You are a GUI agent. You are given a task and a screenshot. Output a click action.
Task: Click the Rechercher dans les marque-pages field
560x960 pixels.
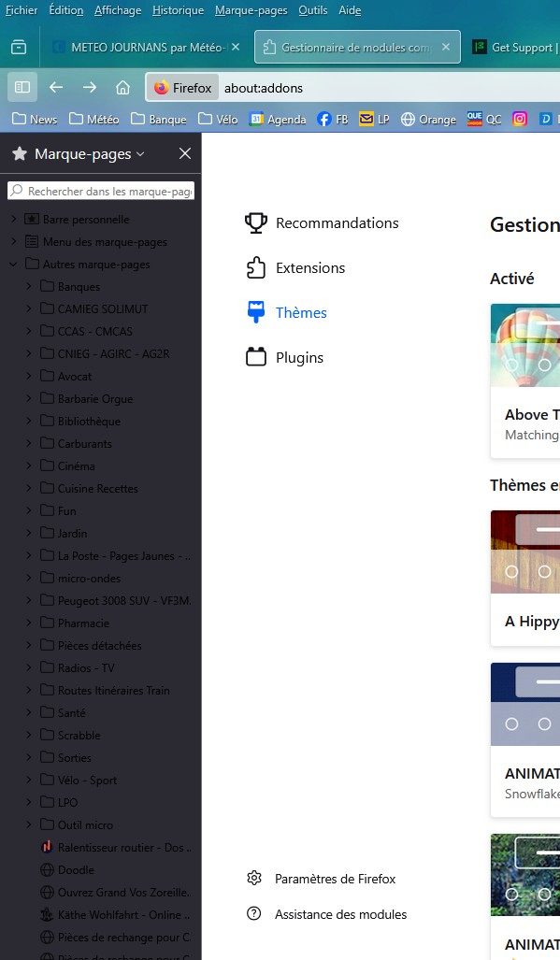pyautogui.click(x=101, y=191)
